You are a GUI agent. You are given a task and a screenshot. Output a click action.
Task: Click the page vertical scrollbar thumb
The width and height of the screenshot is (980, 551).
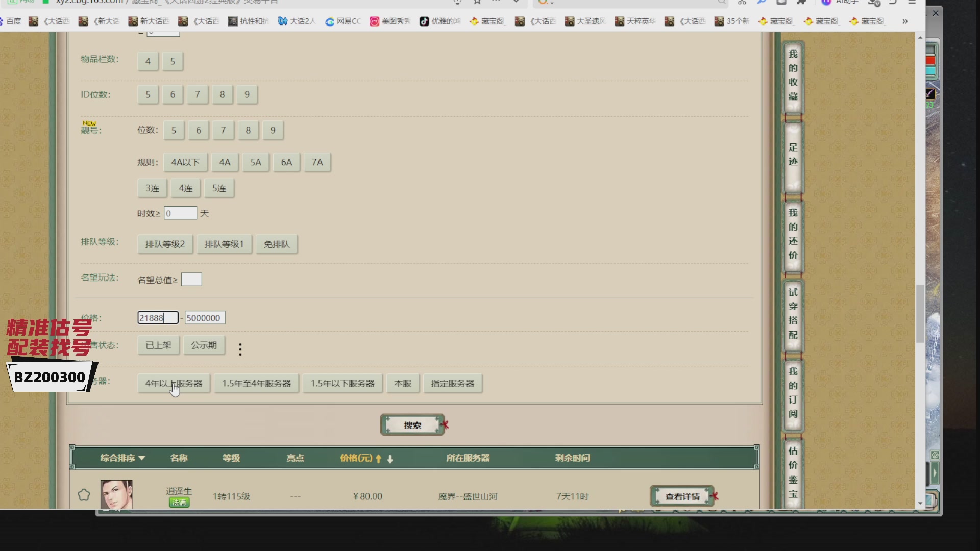click(920, 314)
